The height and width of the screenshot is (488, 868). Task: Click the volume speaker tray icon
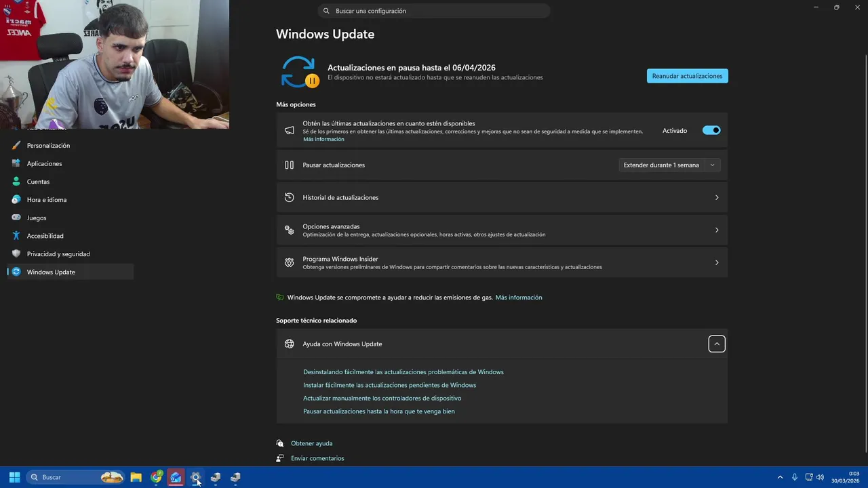pos(820,477)
